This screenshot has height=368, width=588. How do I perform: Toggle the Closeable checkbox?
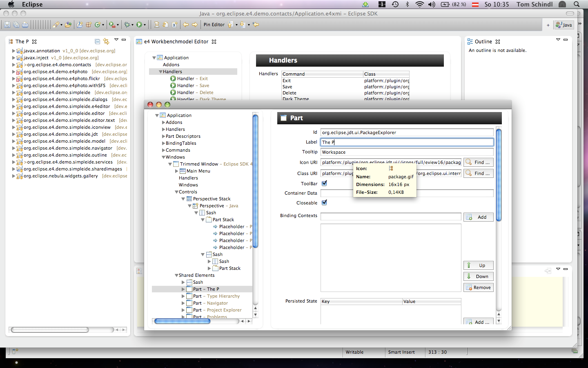click(x=324, y=203)
